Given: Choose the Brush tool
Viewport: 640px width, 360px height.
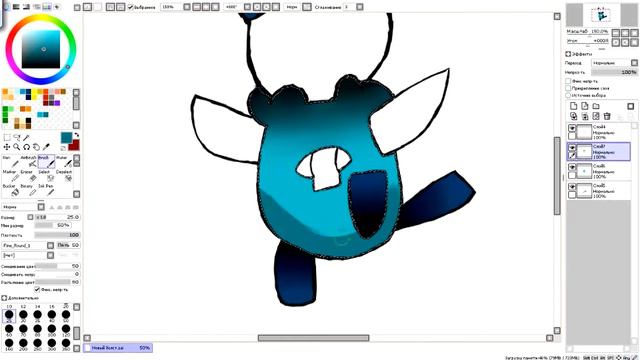Looking at the screenshot, I should point(46,162).
